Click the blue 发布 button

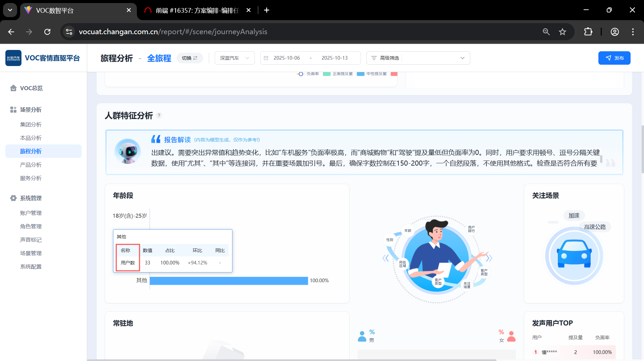(614, 58)
